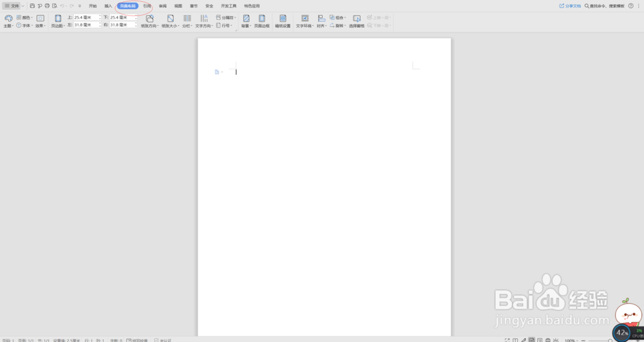Open the 旋转 rotate dropdown
The image size is (644, 342).
pos(337,26)
